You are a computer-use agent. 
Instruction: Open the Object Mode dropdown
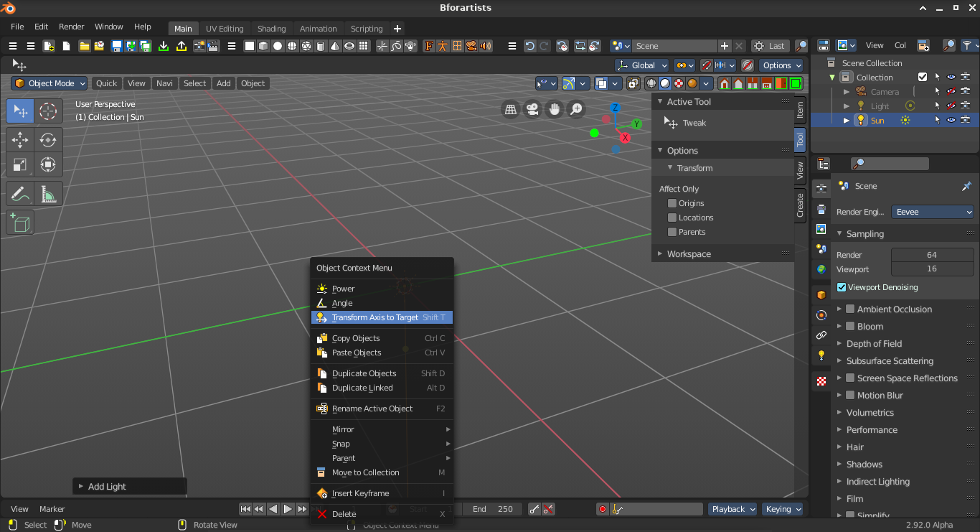50,83
